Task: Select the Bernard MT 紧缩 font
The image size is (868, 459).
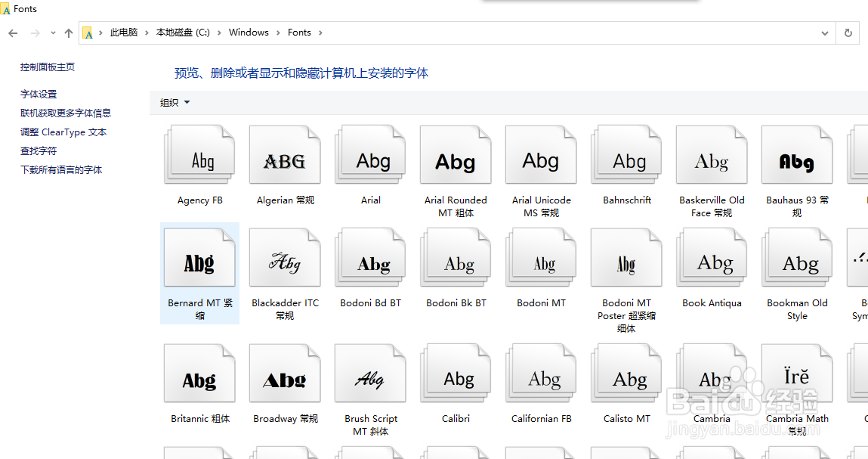Action: coord(200,259)
